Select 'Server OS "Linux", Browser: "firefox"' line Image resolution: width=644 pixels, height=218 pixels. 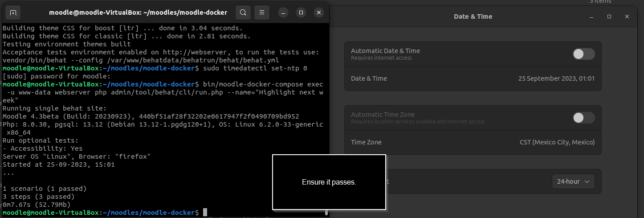pos(77,156)
